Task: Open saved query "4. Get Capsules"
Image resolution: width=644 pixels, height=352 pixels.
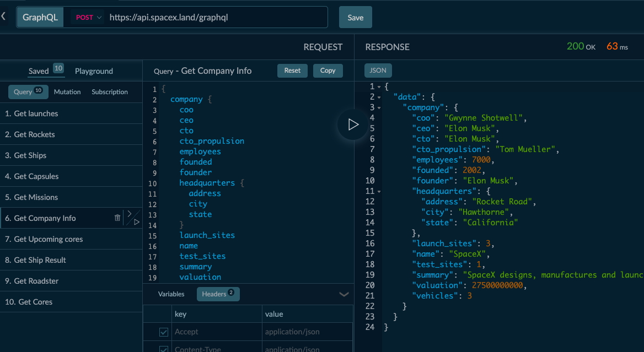Action: point(71,176)
